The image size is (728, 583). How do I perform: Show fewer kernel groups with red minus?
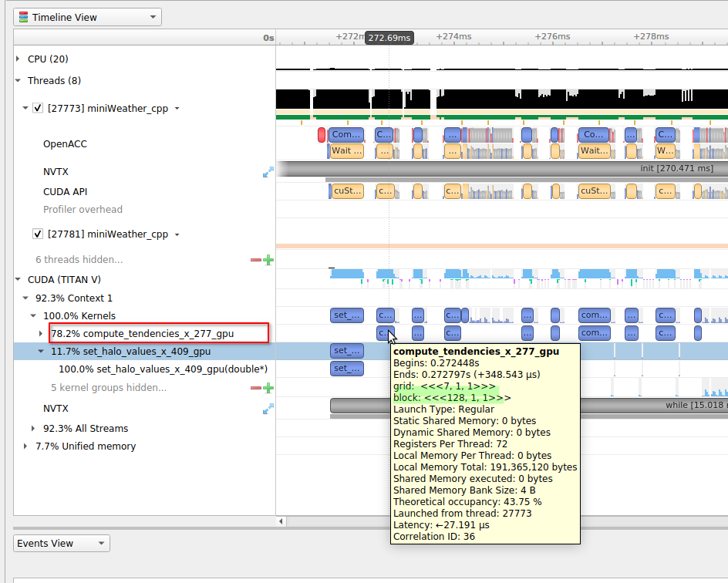[256, 388]
